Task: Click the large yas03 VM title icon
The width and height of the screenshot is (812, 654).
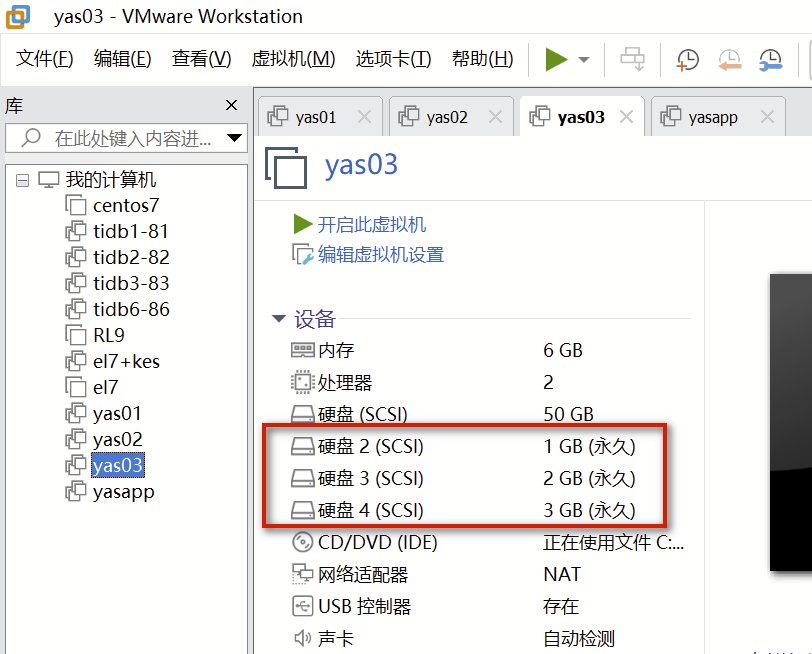Action: (x=286, y=168)
